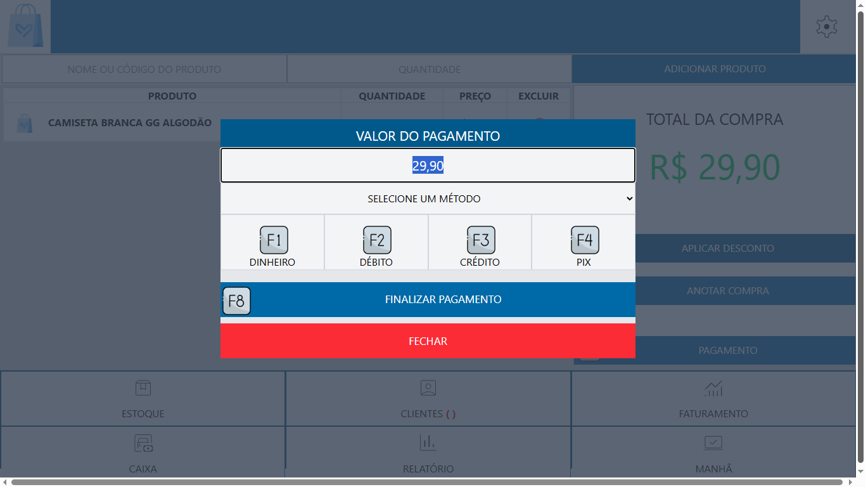The width and height of the screenshot is (868, 487).
Task: Click the payment value field showing 29,90
Action: tap(428, 166)
